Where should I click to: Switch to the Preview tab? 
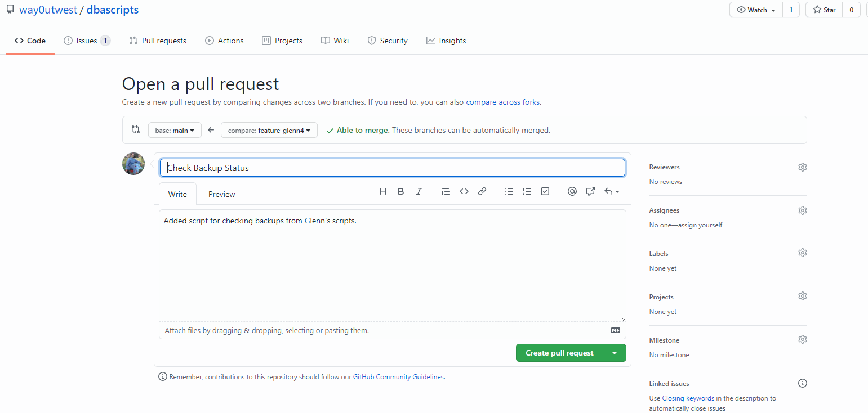coord(222,194)
